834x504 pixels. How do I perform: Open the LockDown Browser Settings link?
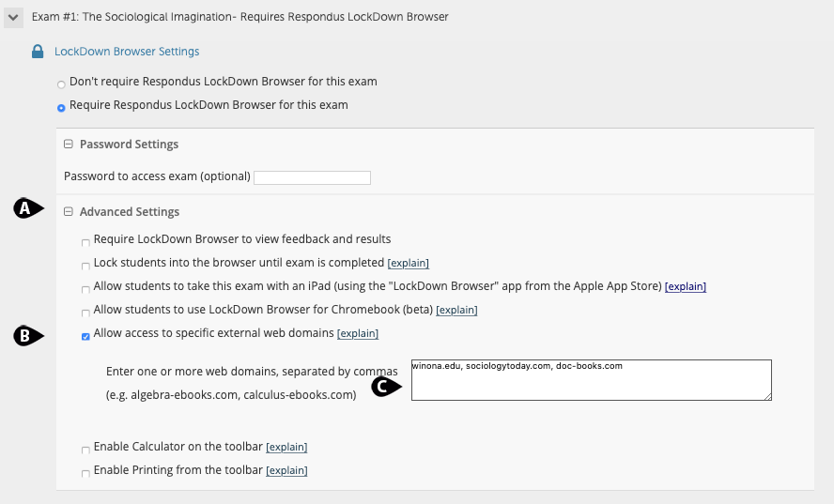pos(127,52)
